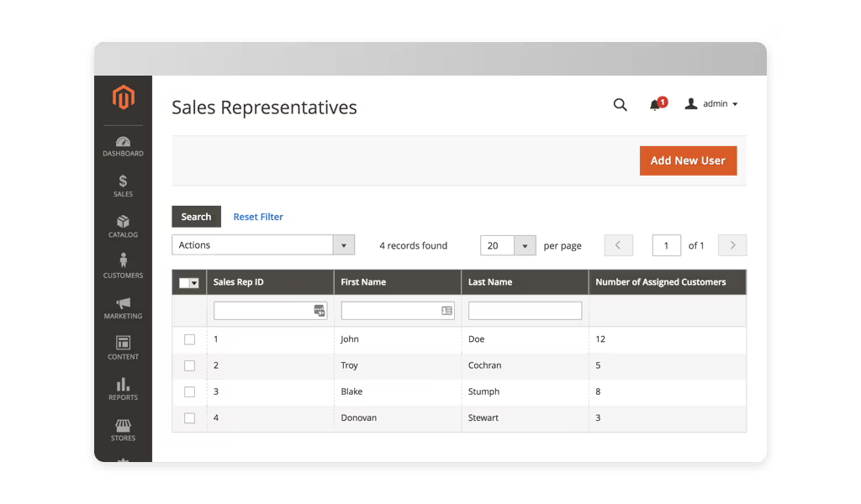Open Stores in the sidebar

click(123, 429)
